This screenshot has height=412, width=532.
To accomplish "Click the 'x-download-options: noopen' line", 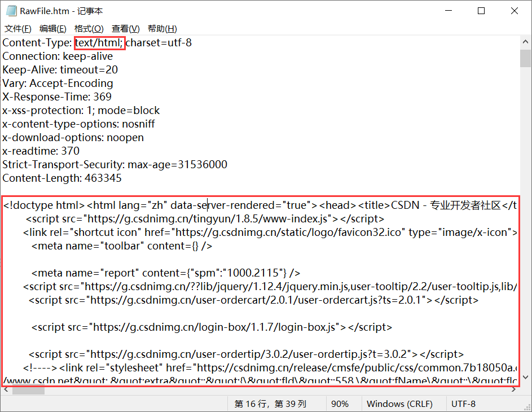I will point(73,138).
